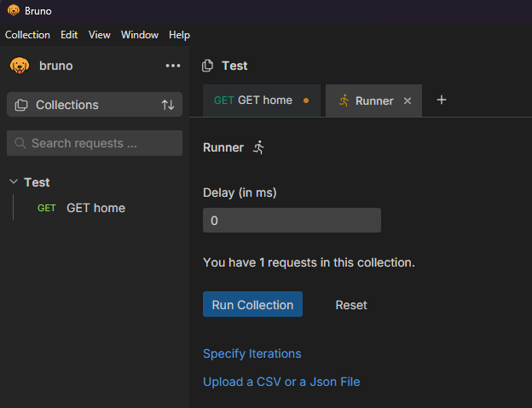This screenshot has width=532, height=408.
Task: Select the GET home request in sidebar
Action: 95,208
